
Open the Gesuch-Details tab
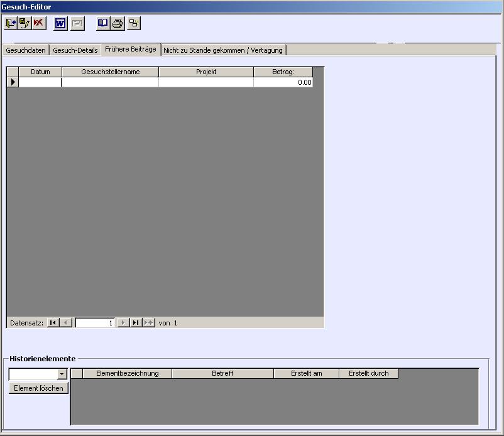[x=75, y=50]
